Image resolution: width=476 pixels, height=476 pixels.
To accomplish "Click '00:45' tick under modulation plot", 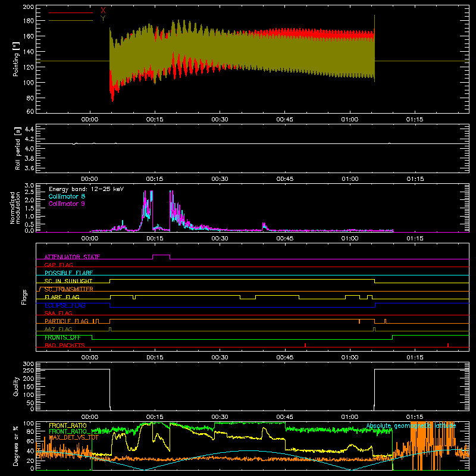I will [x=285, y=239].
